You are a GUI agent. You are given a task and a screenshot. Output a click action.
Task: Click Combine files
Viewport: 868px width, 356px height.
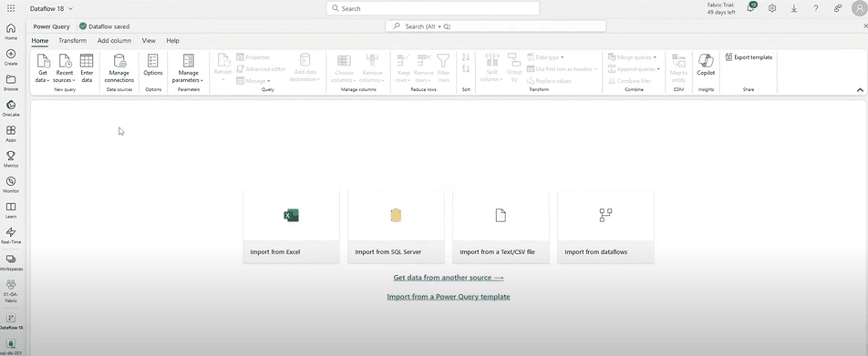pos(629,81)
